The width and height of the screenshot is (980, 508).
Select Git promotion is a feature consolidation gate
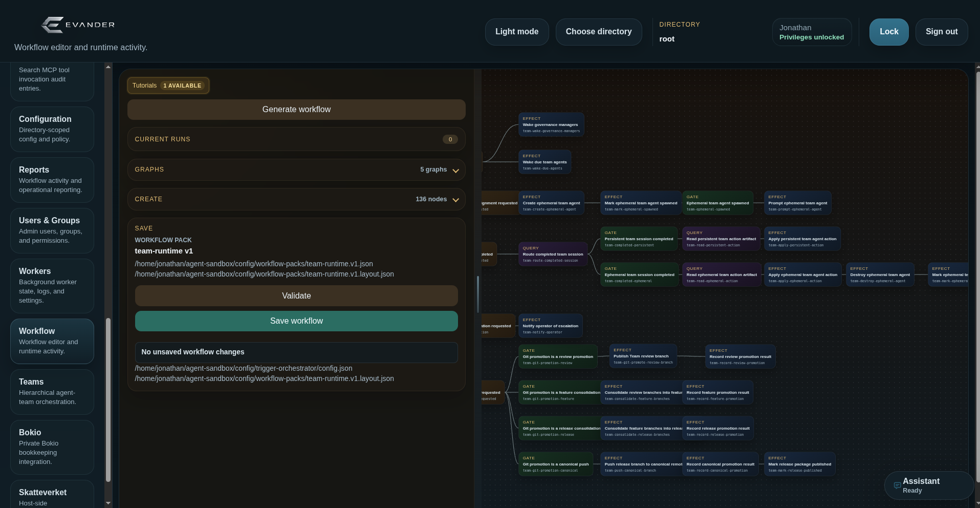click(x=560, y=393)
